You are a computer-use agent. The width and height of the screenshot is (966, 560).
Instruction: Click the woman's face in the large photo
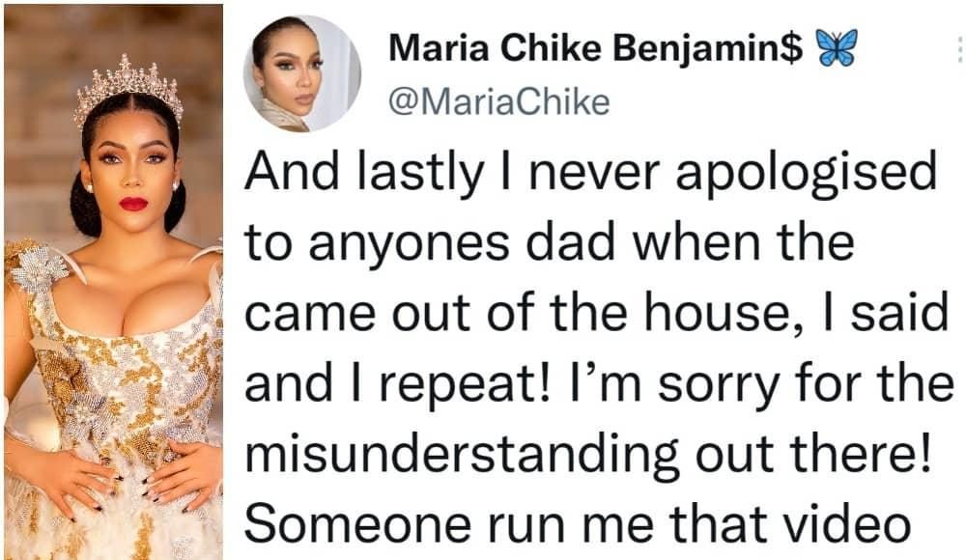pyautogui.click(x=131, y=176)
